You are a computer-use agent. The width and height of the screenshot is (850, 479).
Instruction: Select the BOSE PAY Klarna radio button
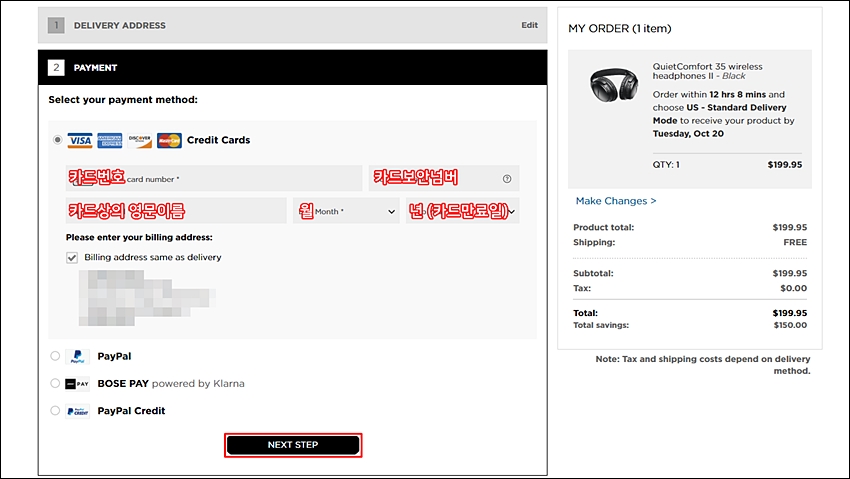(x=55, y=383)
